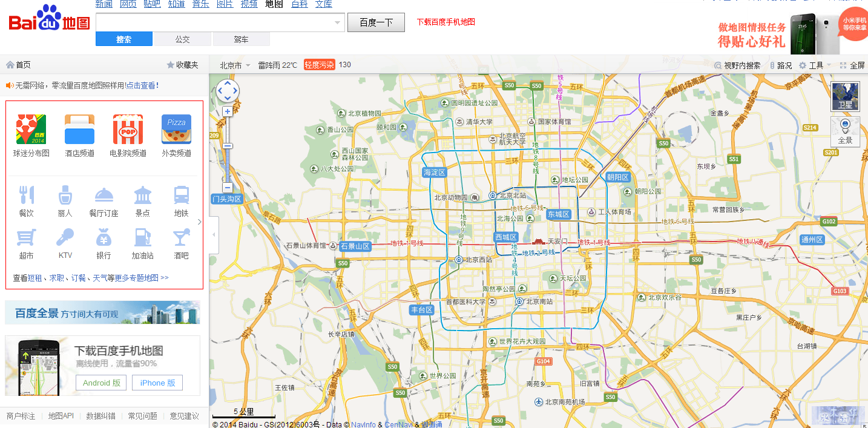Open 视频 in top navigation

coord(249,4)
